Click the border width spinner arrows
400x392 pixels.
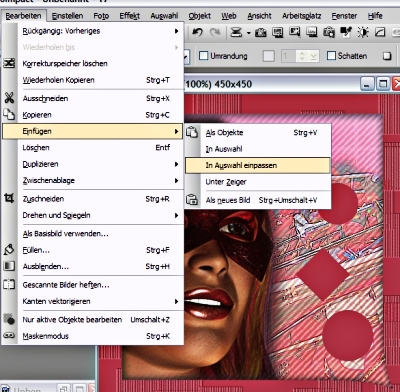pos(302,56)
